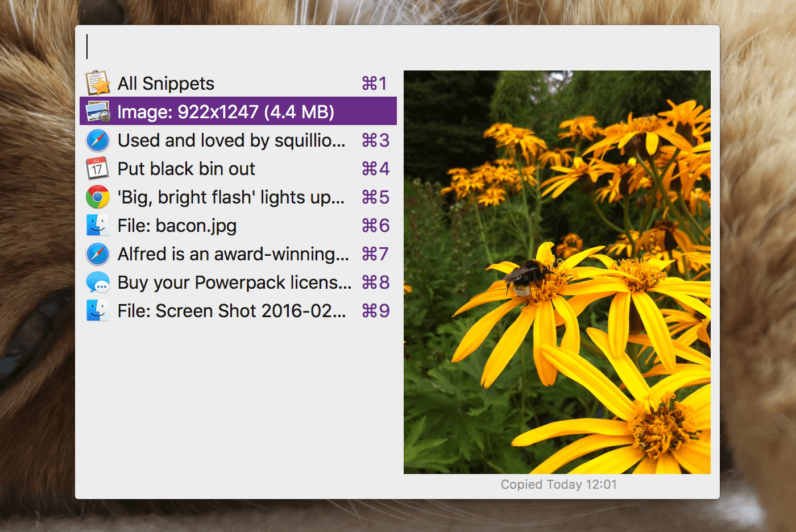Click the Safari icon beside 'Alfred is an award-winning'
The image size is (796, 532).
point(97,253)
